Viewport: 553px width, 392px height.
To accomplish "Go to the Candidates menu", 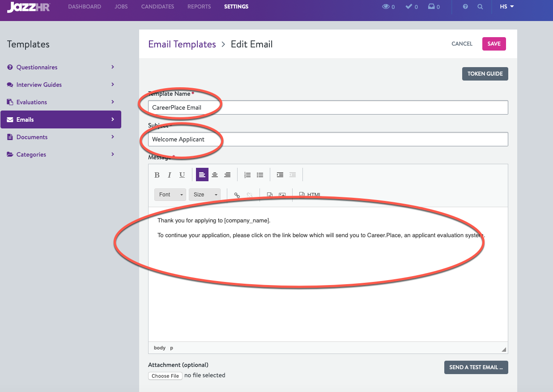I will 157,7.
